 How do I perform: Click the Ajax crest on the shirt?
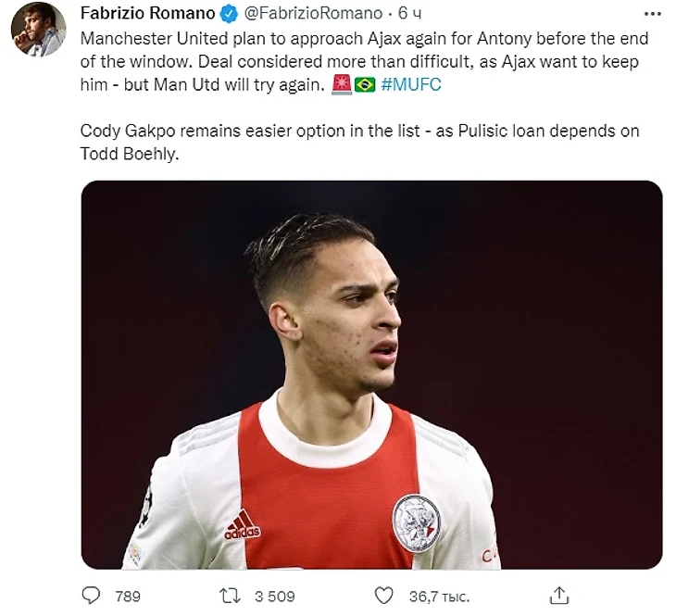pos(416,522)
